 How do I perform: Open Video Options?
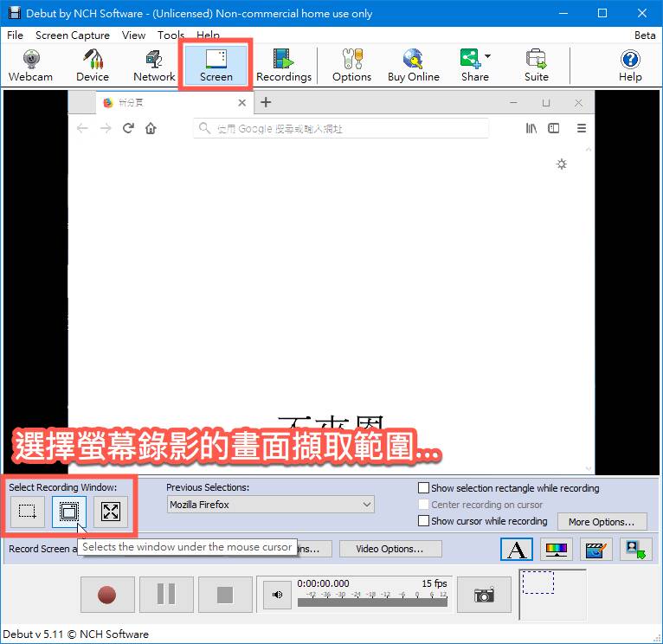tap(390, 549)
